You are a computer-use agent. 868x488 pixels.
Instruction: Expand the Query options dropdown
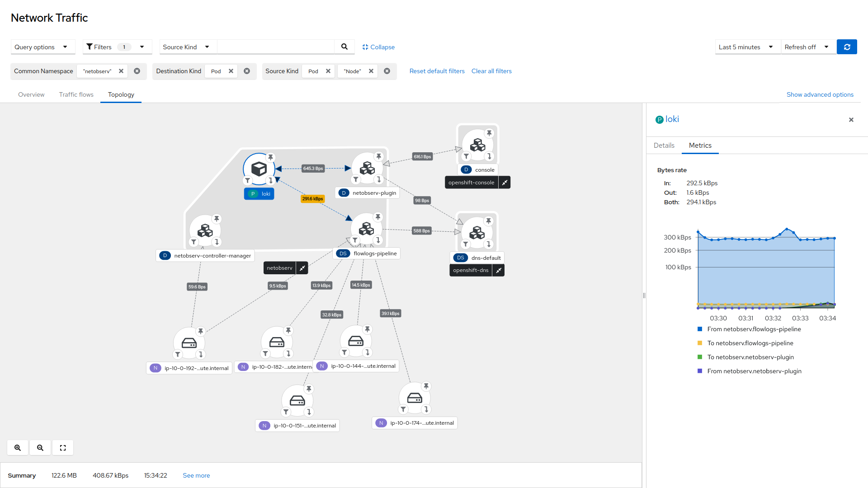pyautogui.click(x=41, y=47)
